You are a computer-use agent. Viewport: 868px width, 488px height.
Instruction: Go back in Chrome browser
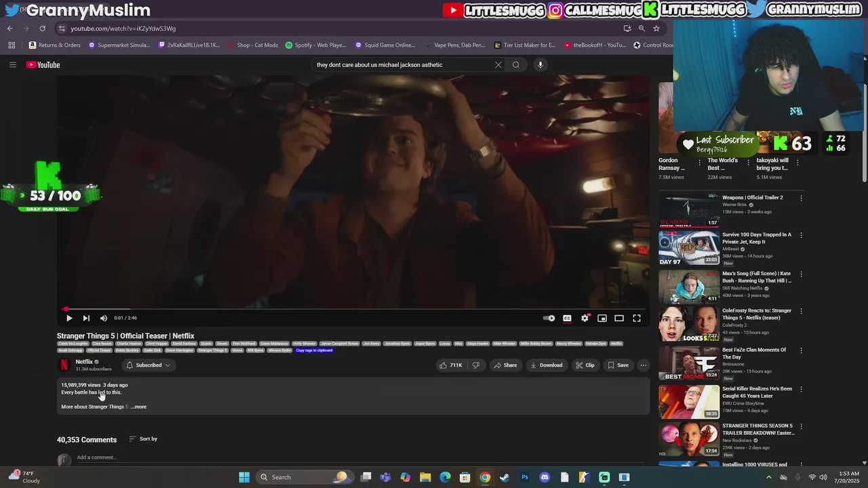click(x=9, y=28)
